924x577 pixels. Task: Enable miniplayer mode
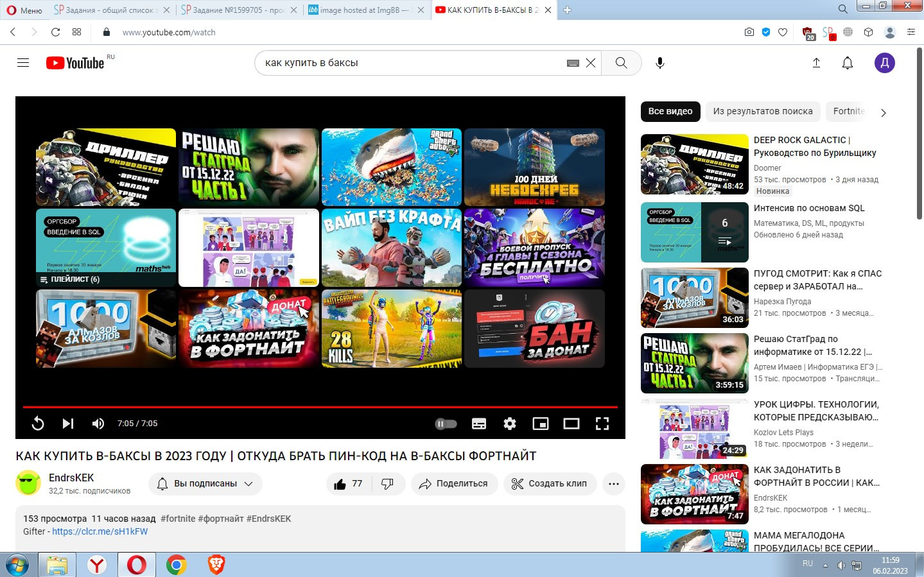(541, 424)
